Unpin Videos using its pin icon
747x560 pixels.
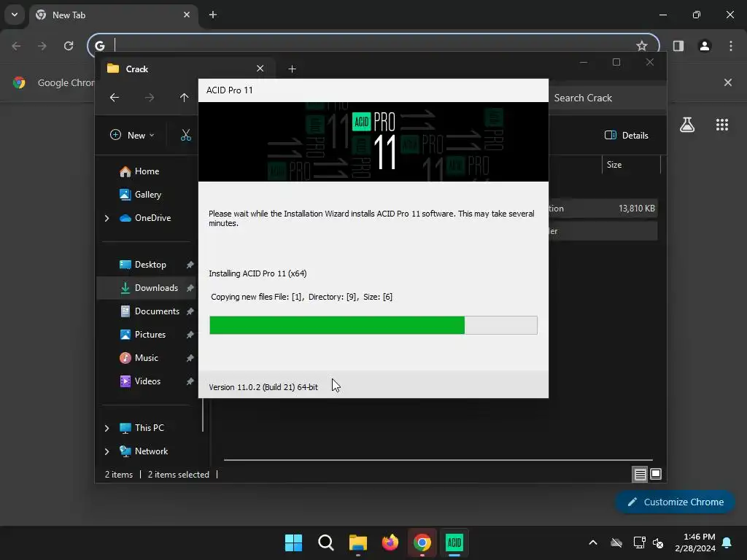pos(190,381)
